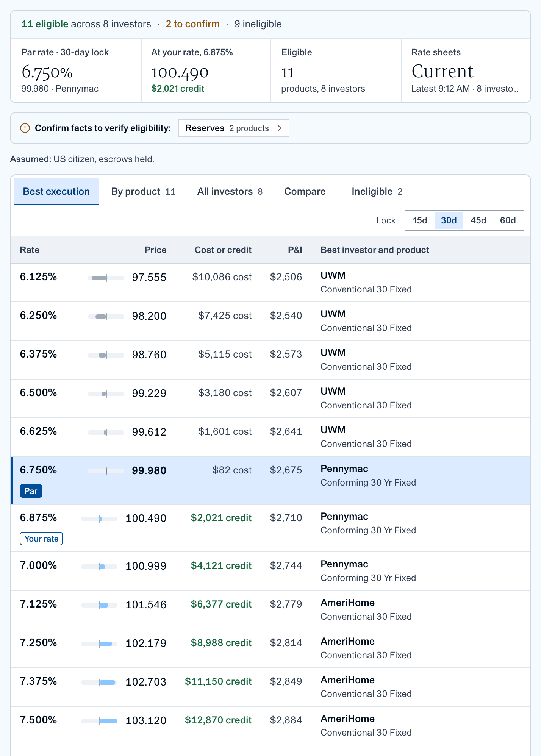Viewport: 541px width, 756px height.
Task: Click the 6.250% rate row
Action: pos(270,321)
